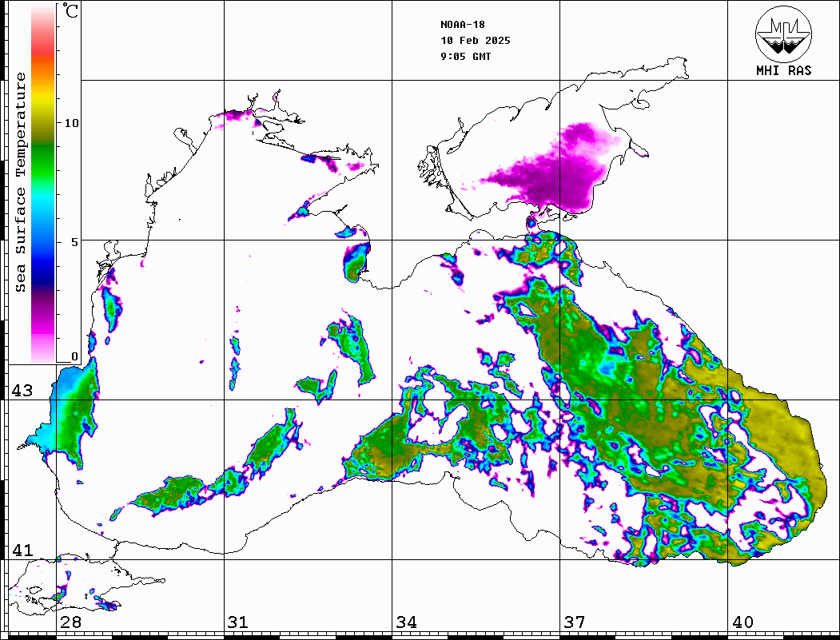The image size is (840, 640).
Task: Click the legend tick value "10"
Action: 71,123
